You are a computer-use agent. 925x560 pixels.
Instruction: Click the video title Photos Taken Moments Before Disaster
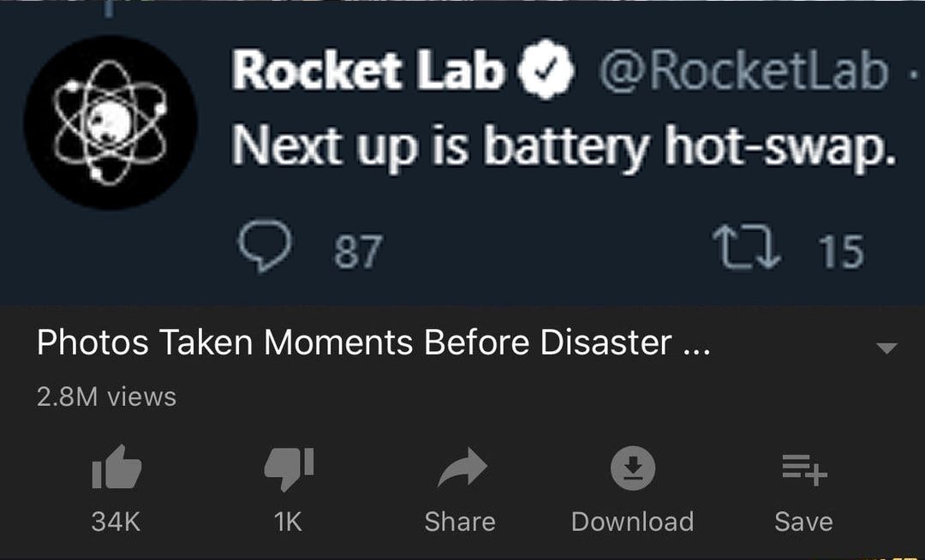(x=373, y=343)
